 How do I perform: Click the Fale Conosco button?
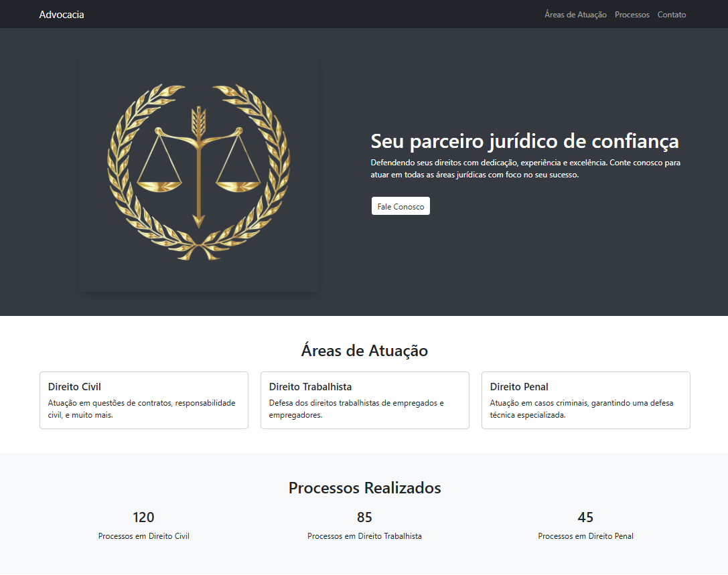click(401, 206)
